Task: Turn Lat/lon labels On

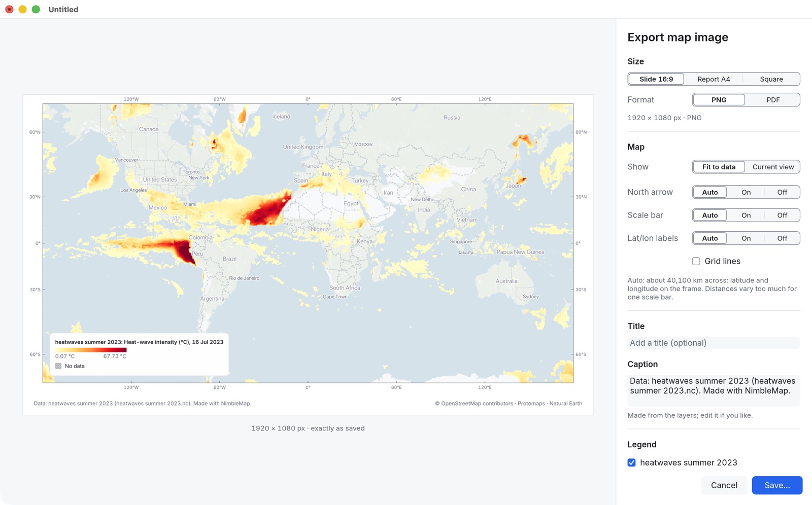Action: coord(746,238)
